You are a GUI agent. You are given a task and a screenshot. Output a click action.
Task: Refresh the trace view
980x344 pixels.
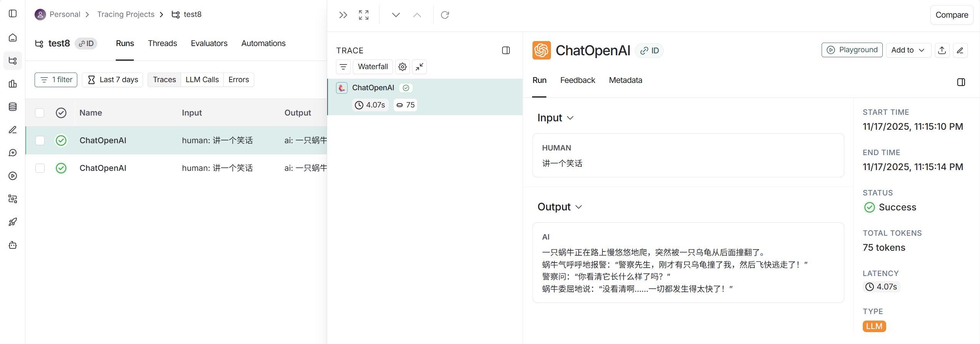(x=445, y=15)
